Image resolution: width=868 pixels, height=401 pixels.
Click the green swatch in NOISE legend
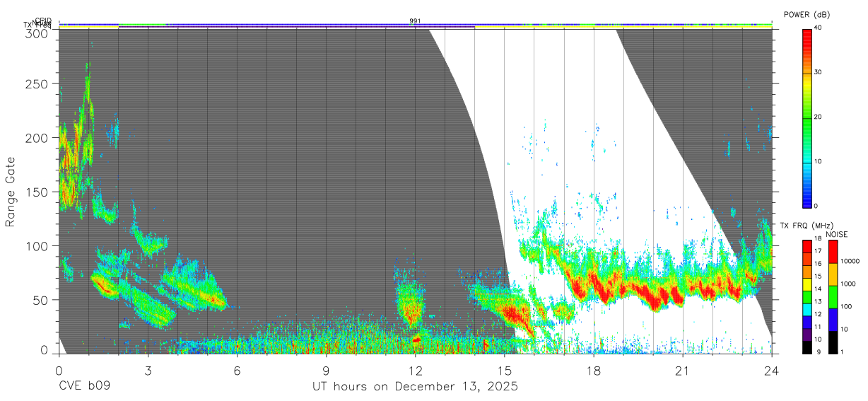click(x=833, y=296)
